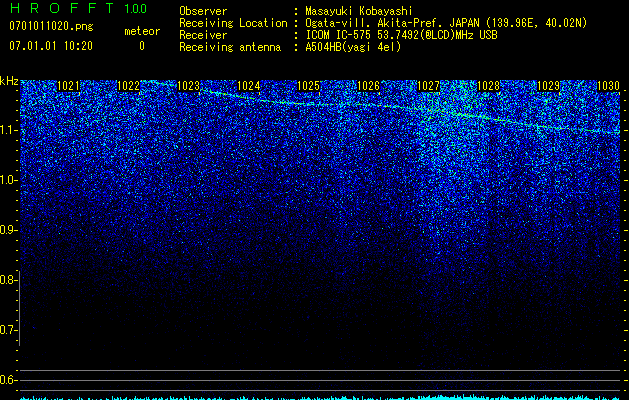
Task: Click the Observer field label
Action: click(x=203, y=11)
